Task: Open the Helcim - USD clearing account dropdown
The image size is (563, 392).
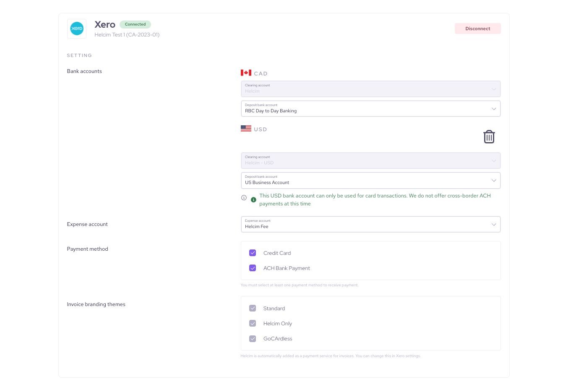Action: click(371, 161)
